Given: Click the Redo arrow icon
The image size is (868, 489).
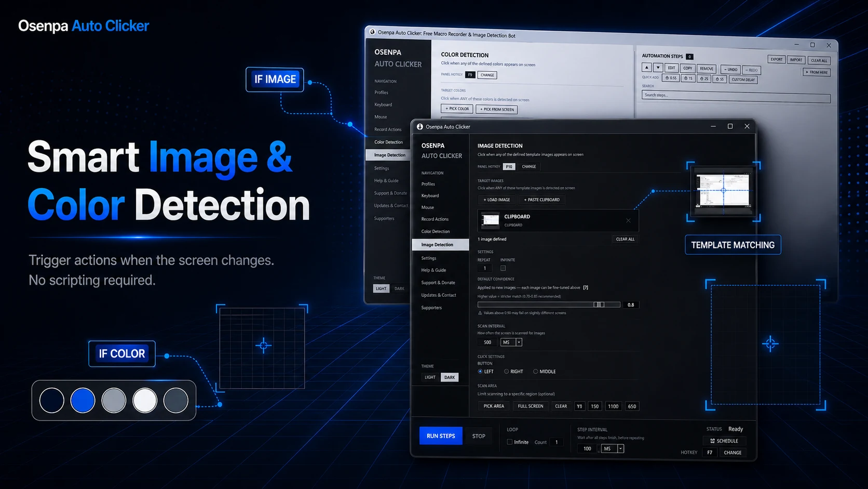Looking at the screenshot, I should coord(752,70).
